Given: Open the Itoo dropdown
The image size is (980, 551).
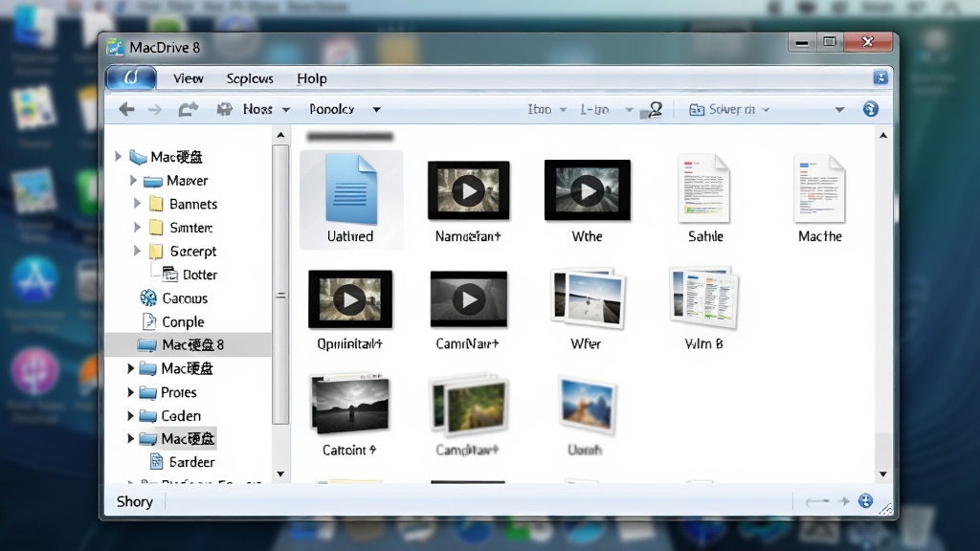Looking at the screenshot, I should pyautogui.click(x=546, y=109).
